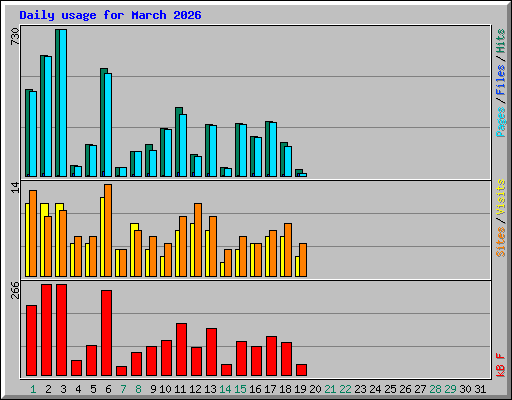Click the red KB bar for day 19

pyautogui.click(x=301, y=370)
